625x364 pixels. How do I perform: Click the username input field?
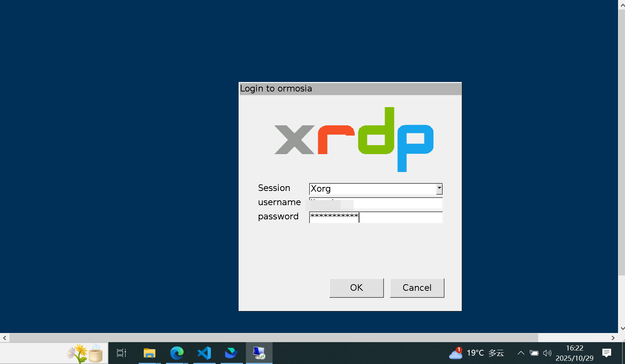(x=376, y=203)
